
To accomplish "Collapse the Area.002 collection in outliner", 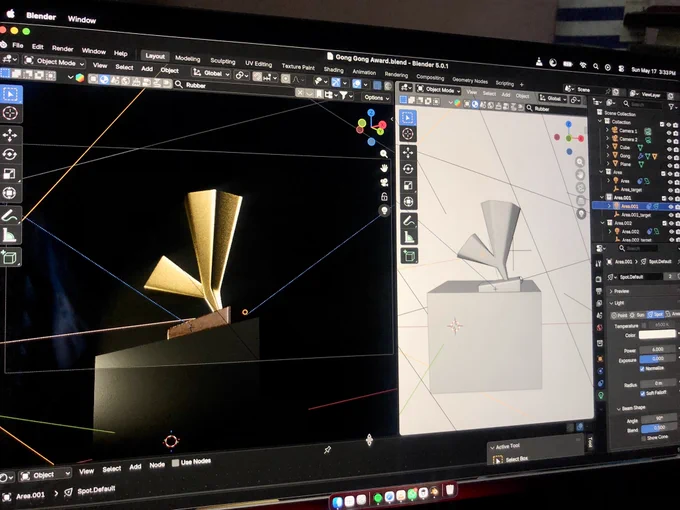I will [603, 222].
